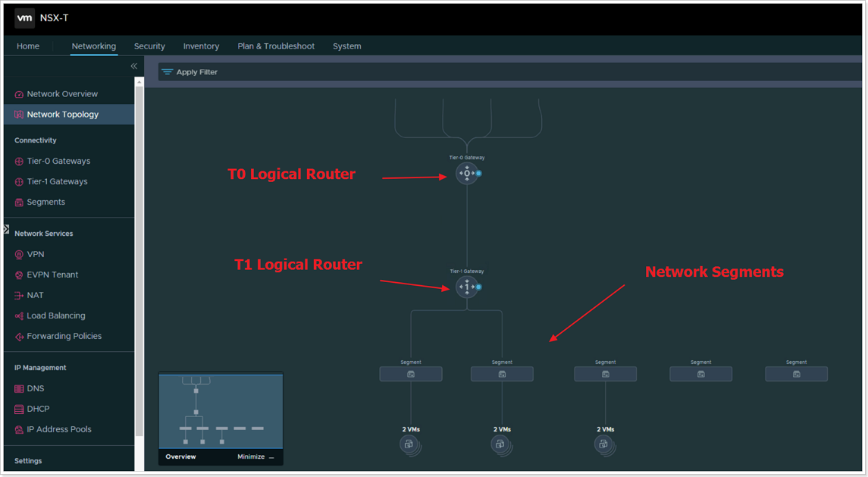
Task: Select the first Segment box
Action: point(411,374)
